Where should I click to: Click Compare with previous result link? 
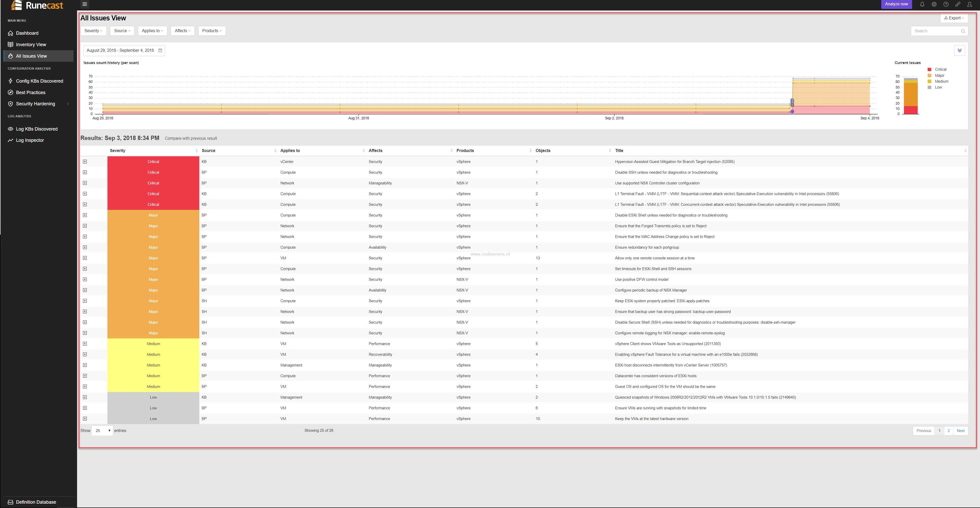191,138
